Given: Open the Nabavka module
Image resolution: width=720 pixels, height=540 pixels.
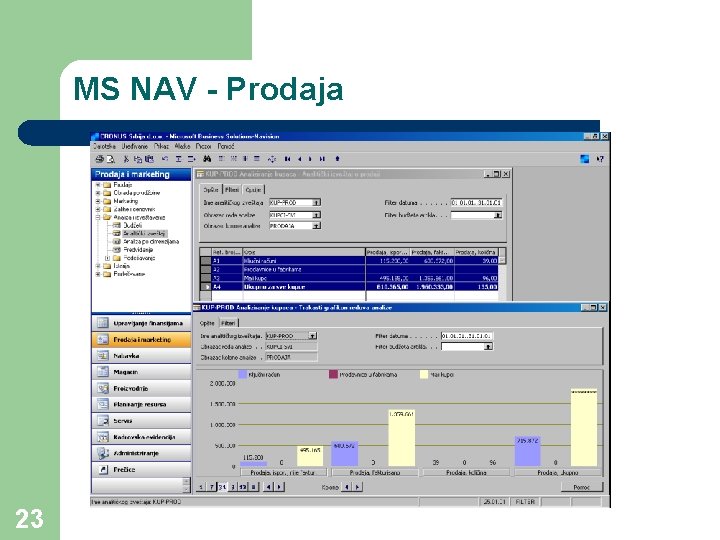Looking at the screenshot, I should coord(141,355).
